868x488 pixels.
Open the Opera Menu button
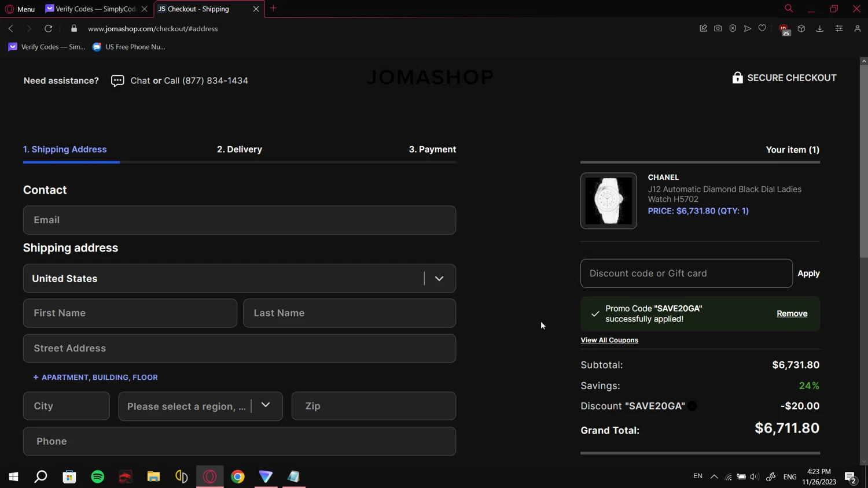[x=20, y=9]
